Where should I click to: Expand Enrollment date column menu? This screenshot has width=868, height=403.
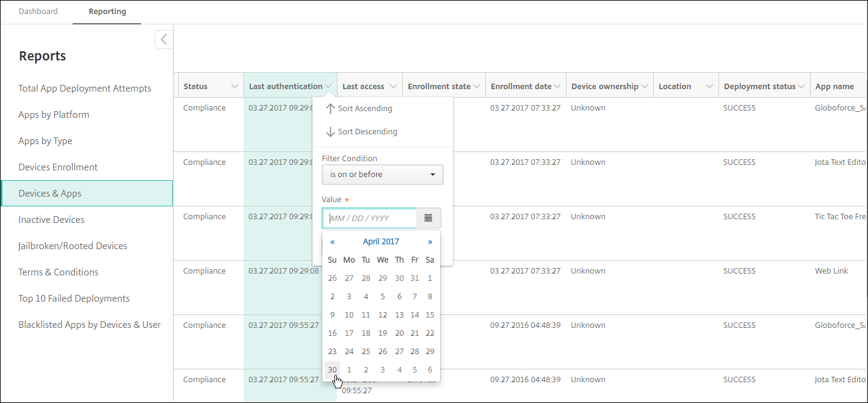(557, 87)
